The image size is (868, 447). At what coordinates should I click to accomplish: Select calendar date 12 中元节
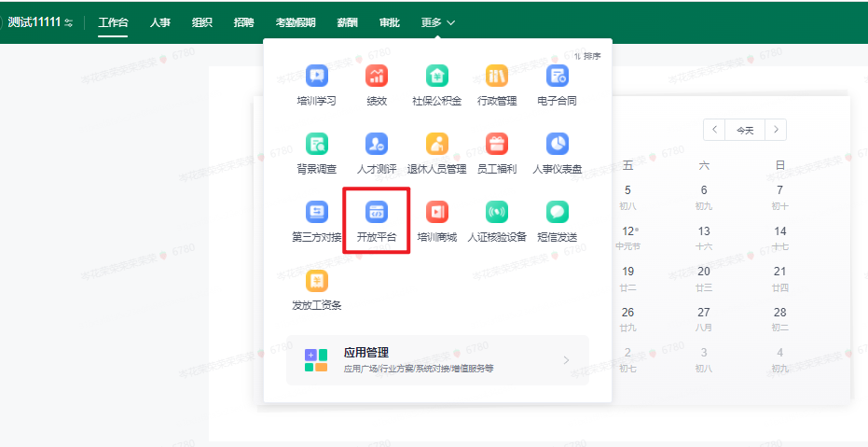pos(627,238)
